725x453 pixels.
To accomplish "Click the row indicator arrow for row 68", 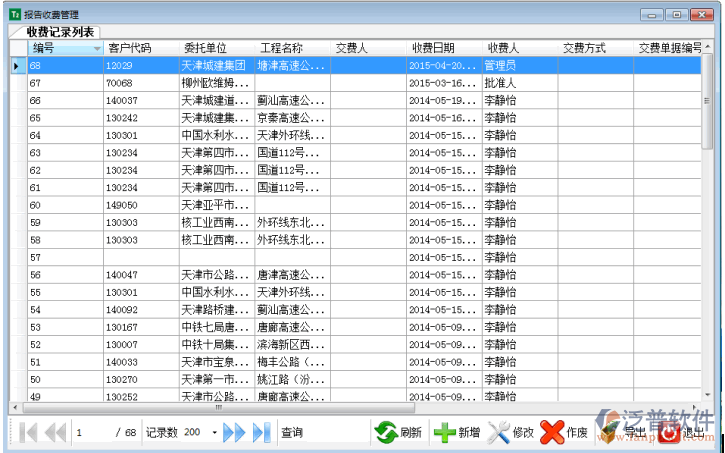I will tap(18, 66).
